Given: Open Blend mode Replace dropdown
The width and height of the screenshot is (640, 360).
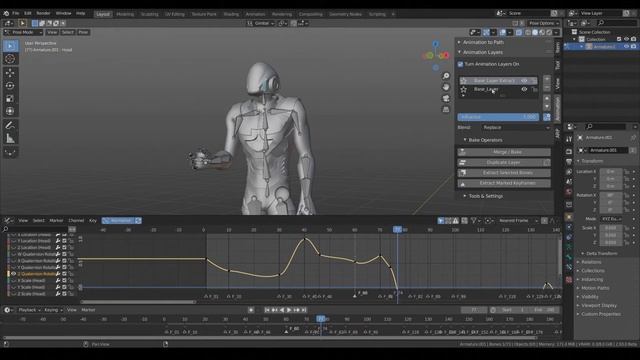Looking at the screenshot, I should [x=516, y=127].
